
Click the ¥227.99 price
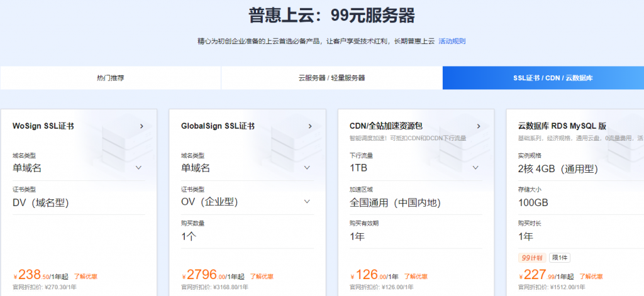537,275
